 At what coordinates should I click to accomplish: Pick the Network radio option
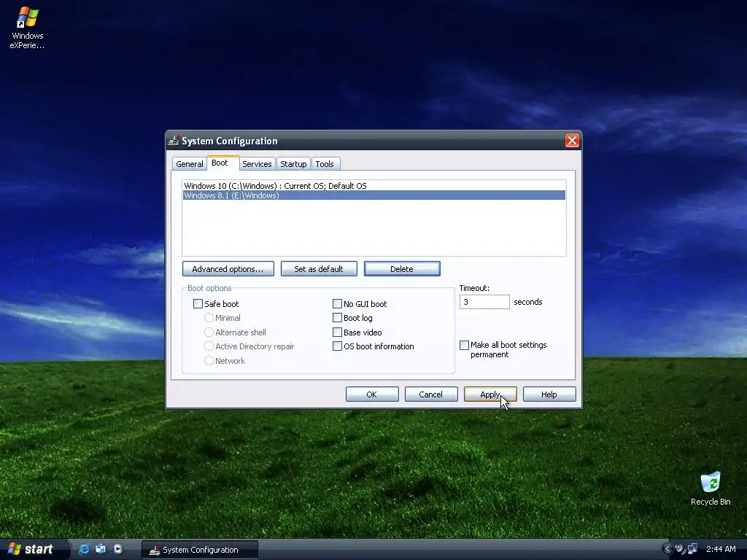(209, 360)
